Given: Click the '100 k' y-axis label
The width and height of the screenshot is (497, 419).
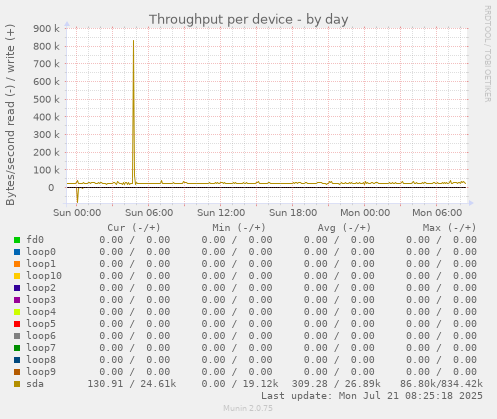Looking at the screenshot, I should pyautogui.click(x=46, y=170).
